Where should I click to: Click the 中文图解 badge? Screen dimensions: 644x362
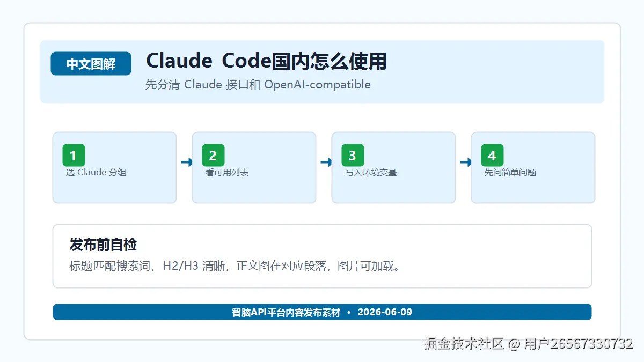click(x=91, y=64)
